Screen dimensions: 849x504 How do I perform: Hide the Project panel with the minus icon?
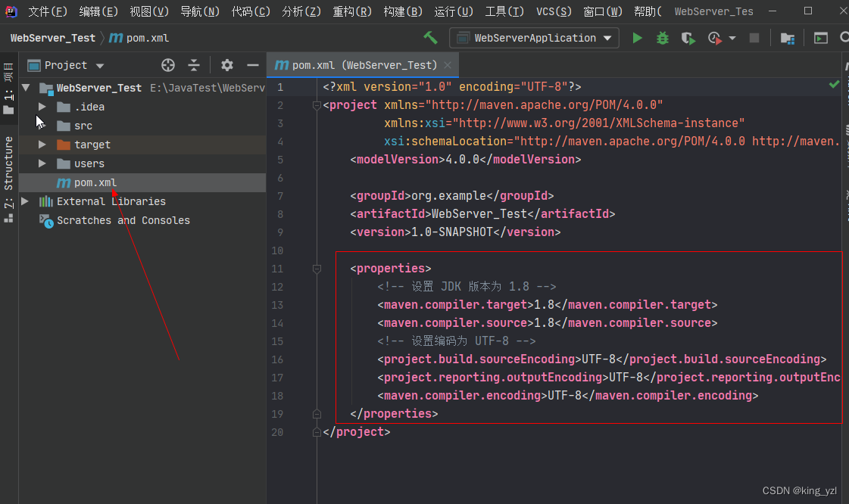pyautogui.click(x=253, y=65)
